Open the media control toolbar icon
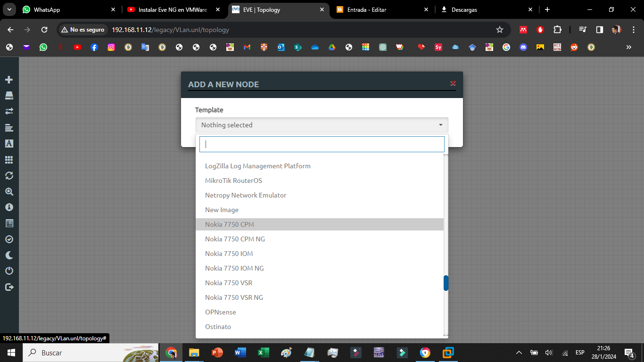 click(583, 30)
